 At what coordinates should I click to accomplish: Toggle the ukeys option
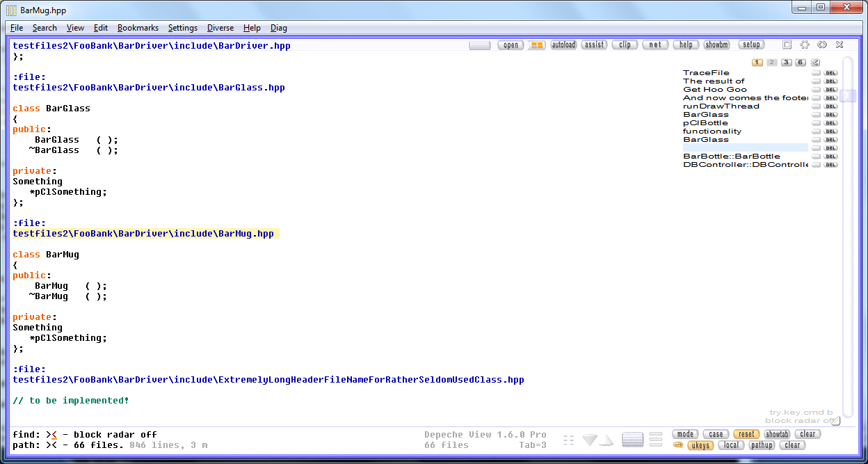700,445
